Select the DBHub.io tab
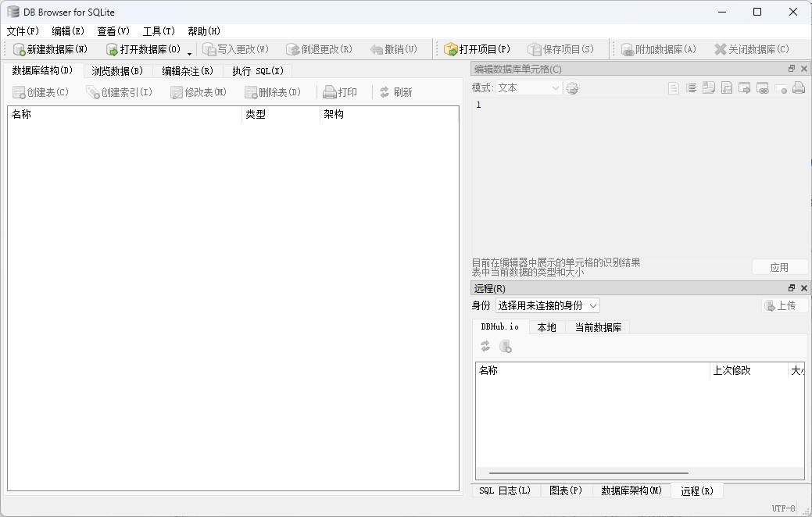 tap(499, 326)
